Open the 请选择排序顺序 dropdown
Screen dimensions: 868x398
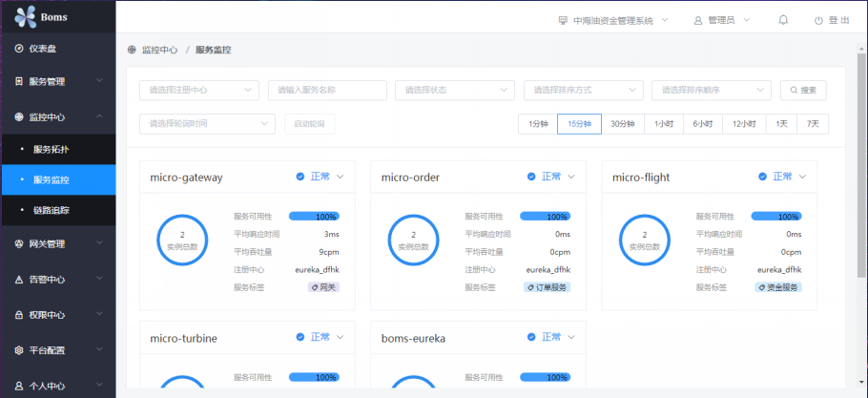click(x=712, y=91)
